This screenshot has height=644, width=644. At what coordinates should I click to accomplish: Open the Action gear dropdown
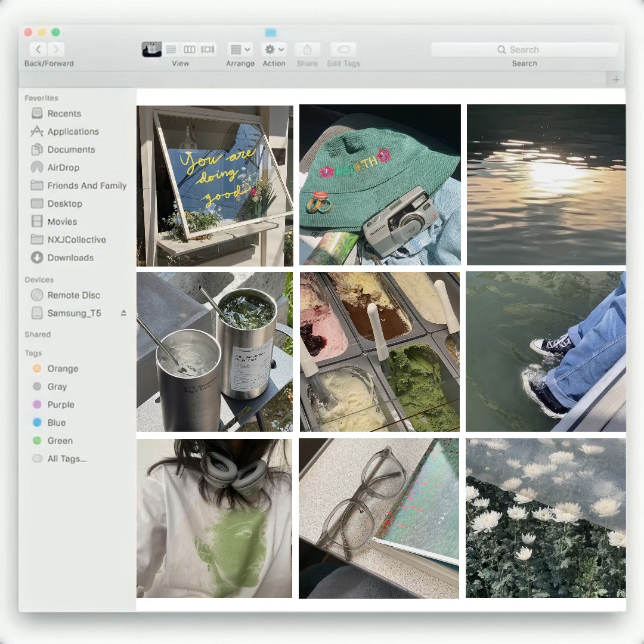click(x=274, y=49)
